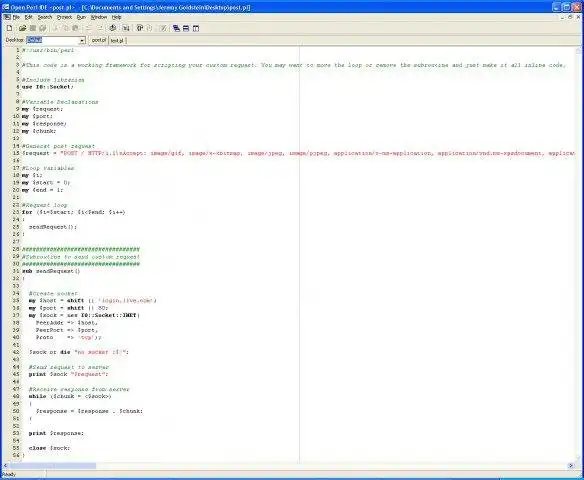
Task: Open the Run menu
Action: pyautogui.click(x=81, y=17)
